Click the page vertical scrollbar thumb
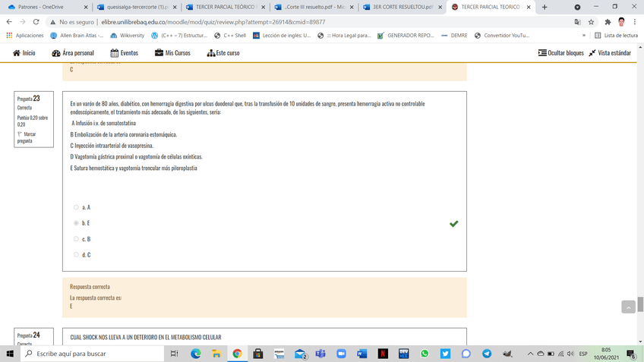Viewport: 644px width, 362px height. (x=640, y=304)
